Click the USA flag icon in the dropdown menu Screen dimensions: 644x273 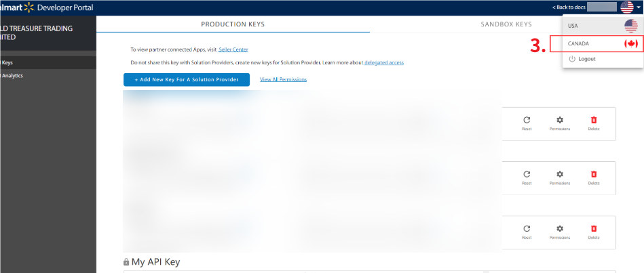[631, 26]
